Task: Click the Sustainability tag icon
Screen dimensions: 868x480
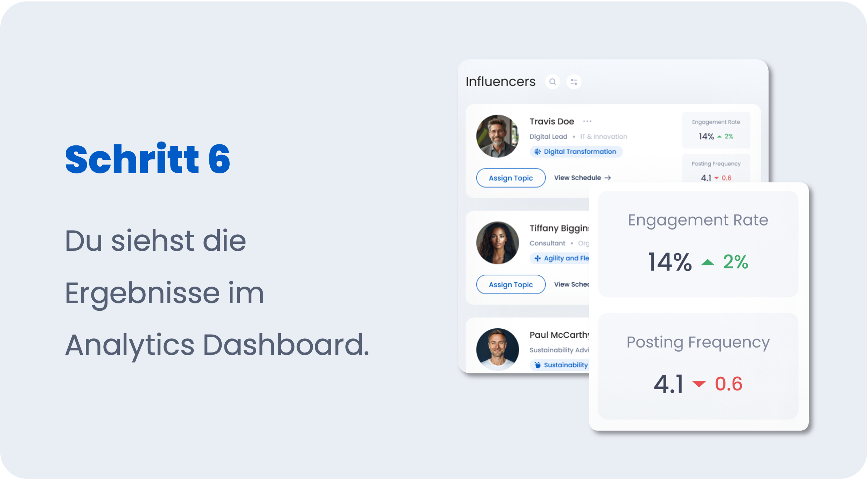Action: point(537,365)
